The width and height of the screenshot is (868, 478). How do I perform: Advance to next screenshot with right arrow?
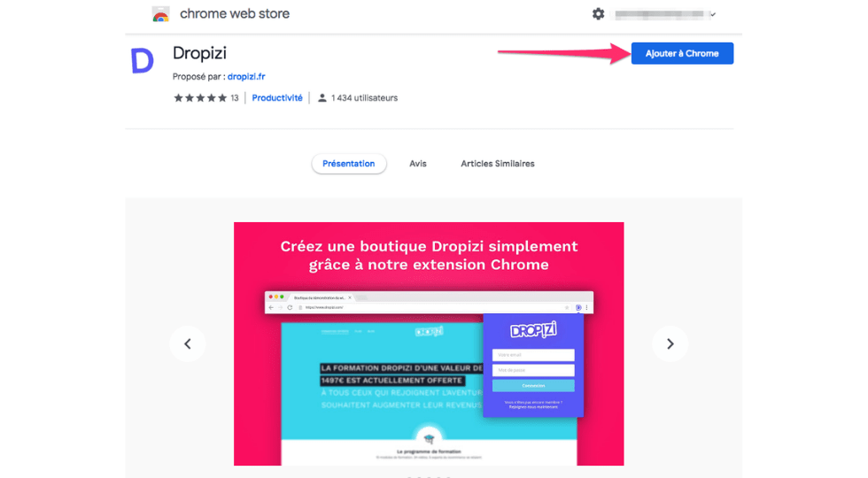(670, 343)
